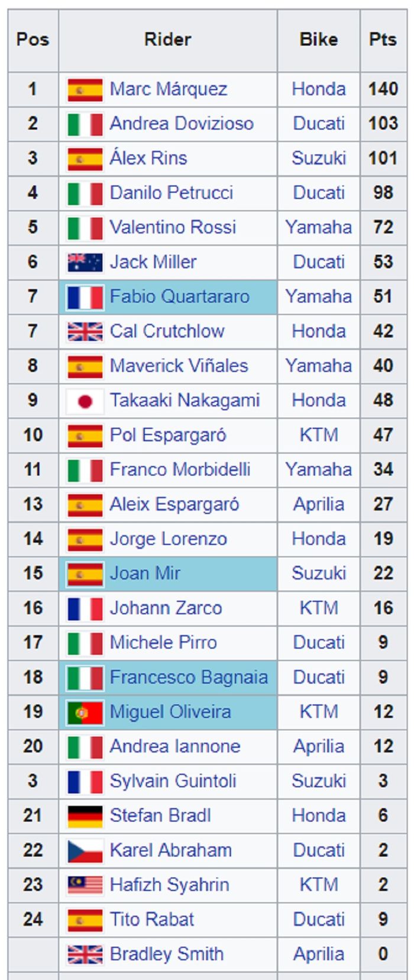The width and height of the screenshot is (414, 980).
Task: Open Yamaha link in Franco Morbidelli row
Action: coord(319,470)
